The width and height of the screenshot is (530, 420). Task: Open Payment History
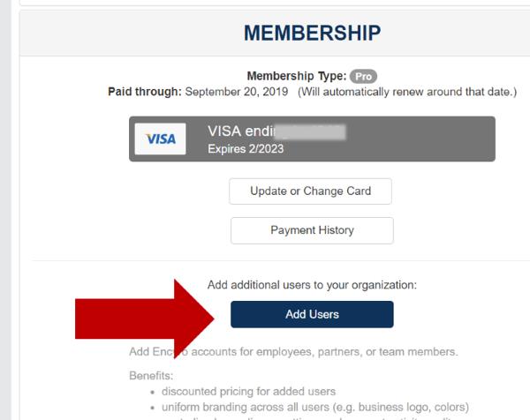tap(312, 230)
